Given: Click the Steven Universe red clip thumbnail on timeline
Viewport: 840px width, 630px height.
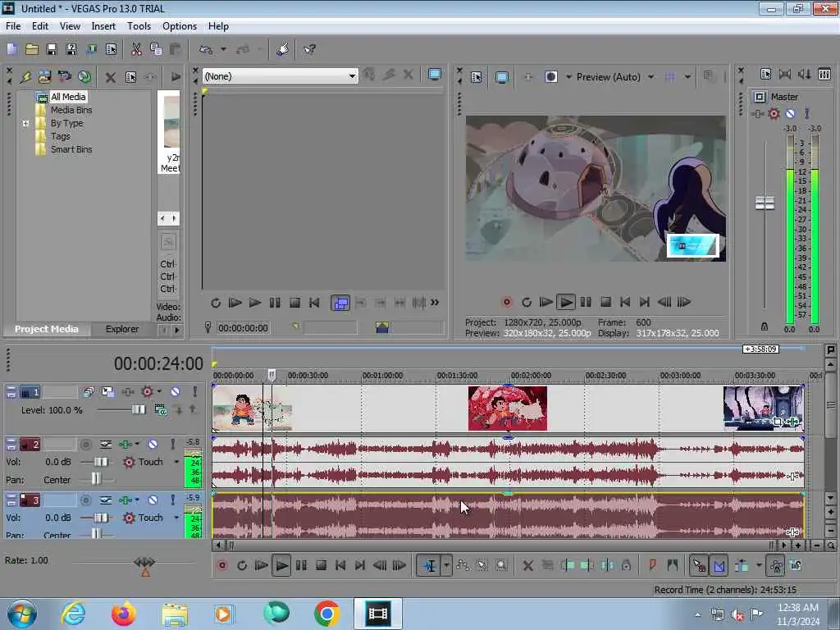Looking at the screenshot, I should pyautogui.click(x=507, y=409).
